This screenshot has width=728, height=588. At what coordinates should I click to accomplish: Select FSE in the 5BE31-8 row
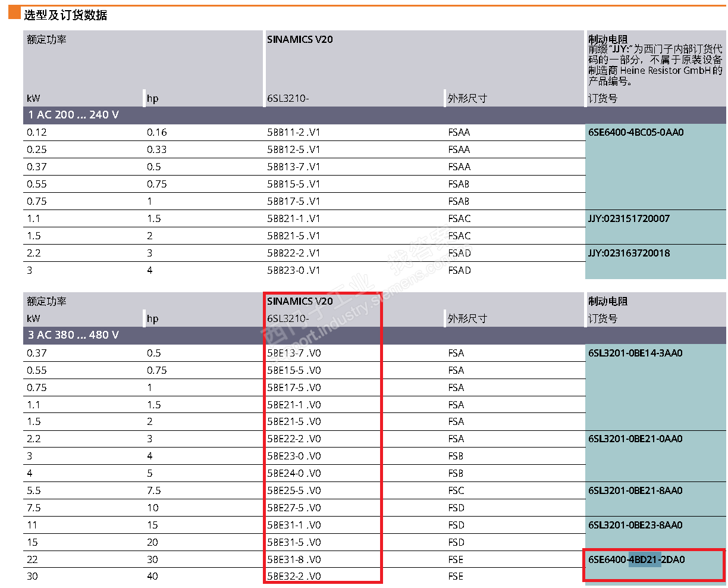click(x=456, y=559)
